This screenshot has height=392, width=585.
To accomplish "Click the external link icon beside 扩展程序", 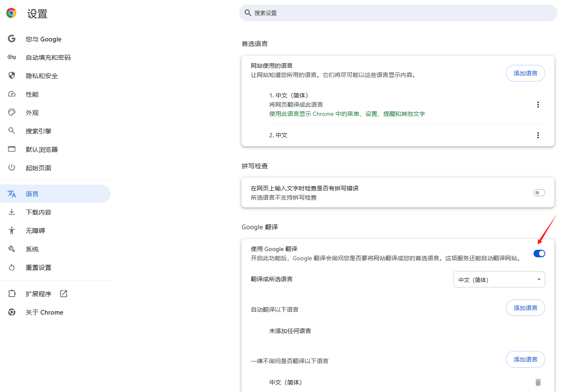I will tap(64, 294).
